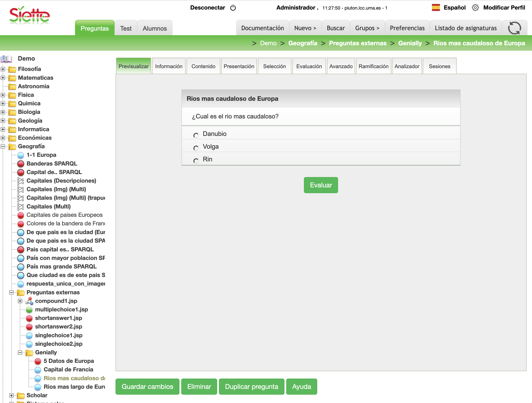Click the green circle icon of multiplechoice1.jsp
Image resolution: width=532 pixels, height=403 pixels.
click(x=29, y=310)
